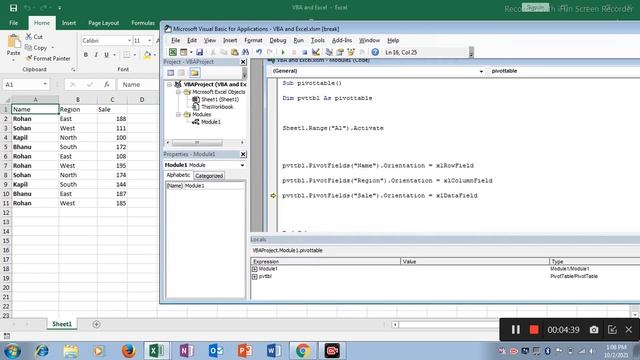This screenshot has height=360, width=640.
Task: Open Project Explorer icon in VBA toolbar
Action: 329,52
